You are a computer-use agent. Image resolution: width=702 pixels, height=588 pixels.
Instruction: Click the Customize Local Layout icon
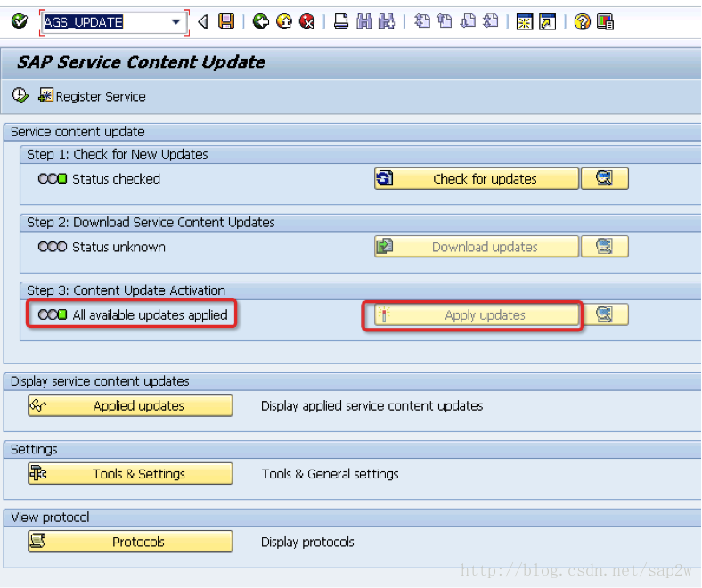605,21
